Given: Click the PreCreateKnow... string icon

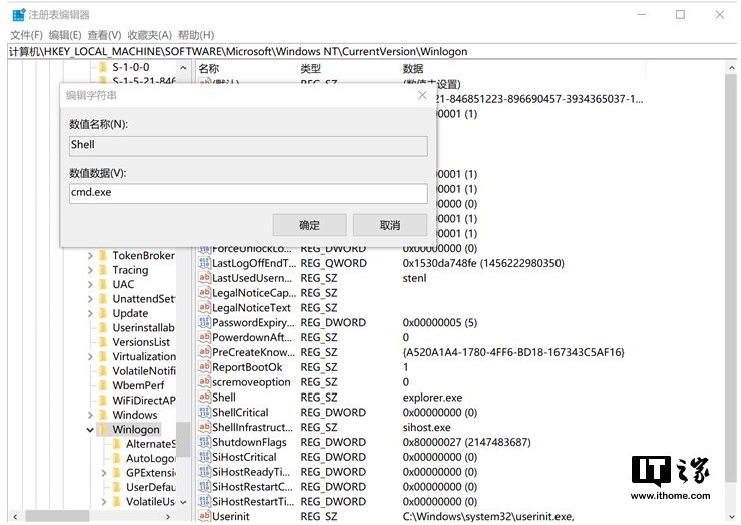Looking at the screenshot, I should 204,352.
